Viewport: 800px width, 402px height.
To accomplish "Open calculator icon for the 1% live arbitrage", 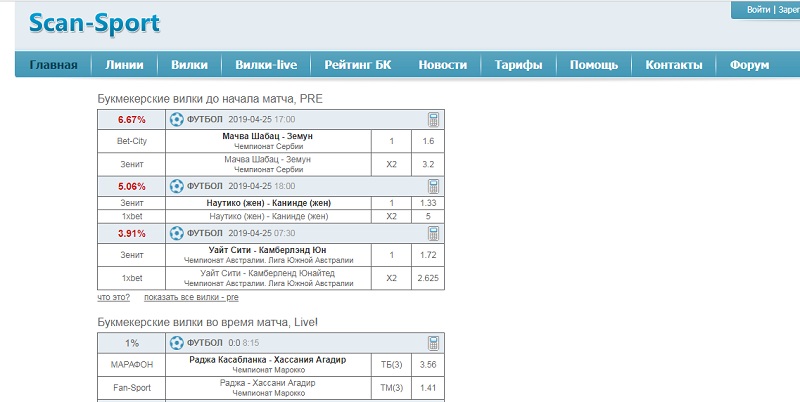I will tap(433, 343).
